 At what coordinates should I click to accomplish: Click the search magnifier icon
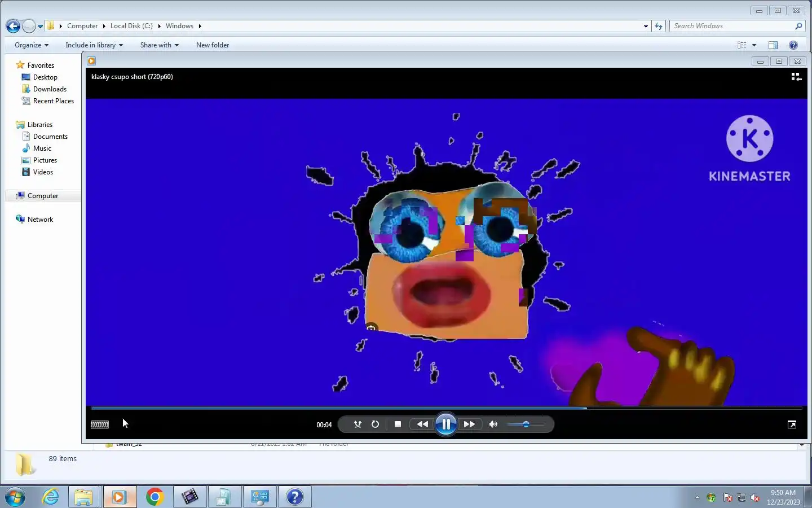(798, 26)
